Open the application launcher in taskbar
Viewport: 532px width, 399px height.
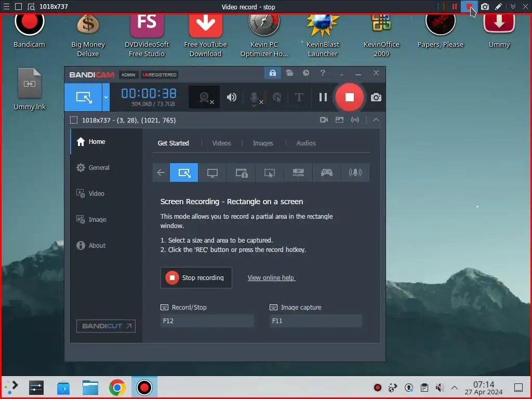point(11,388)
